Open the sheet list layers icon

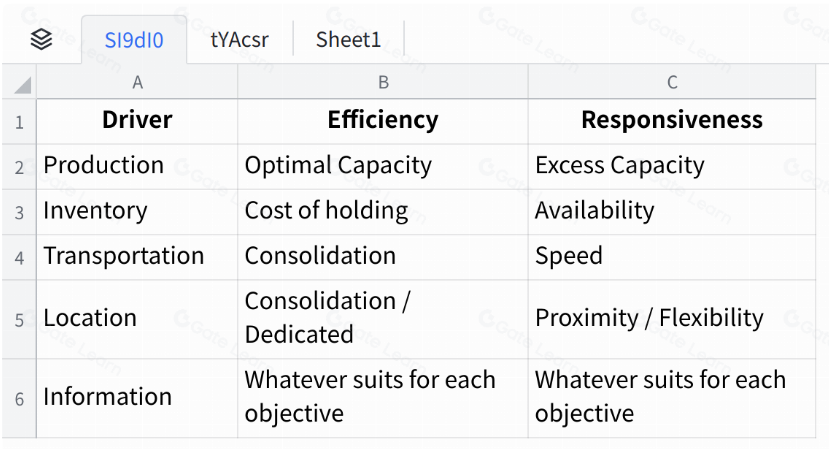pos(41,40)
